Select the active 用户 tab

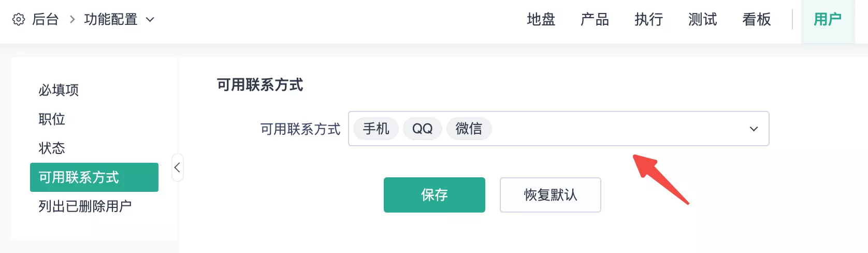coord(827,20)
